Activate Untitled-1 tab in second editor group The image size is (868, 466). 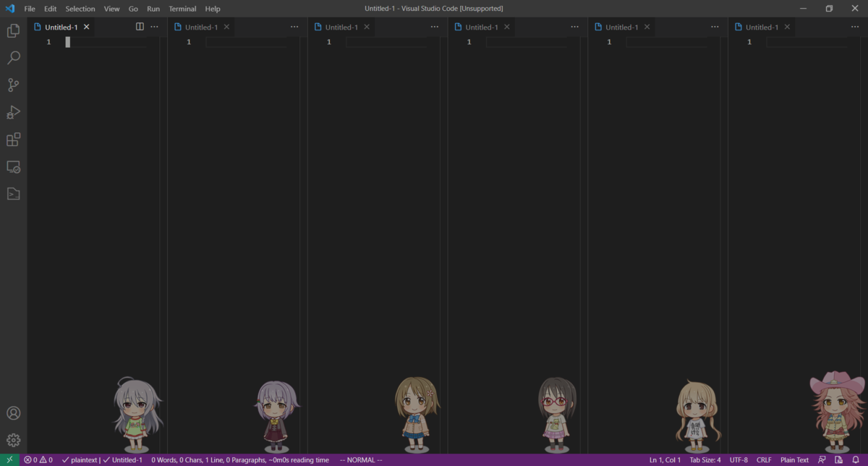pyautogui.click(x=202, y=27)
